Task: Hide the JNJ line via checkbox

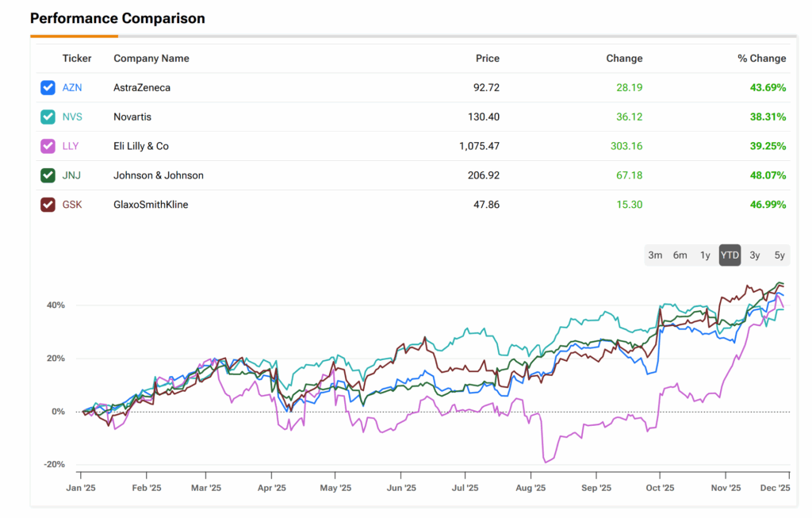Action: (48, 175)
